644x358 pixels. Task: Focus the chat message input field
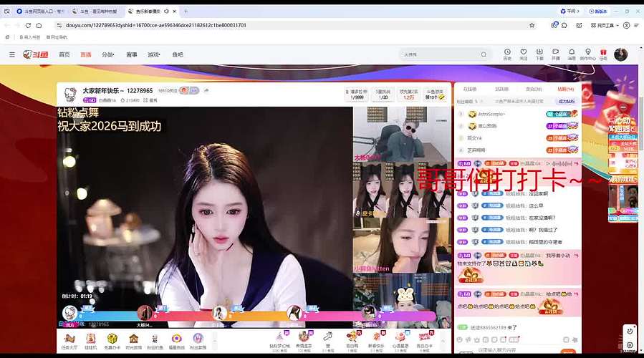click(517, 350)
